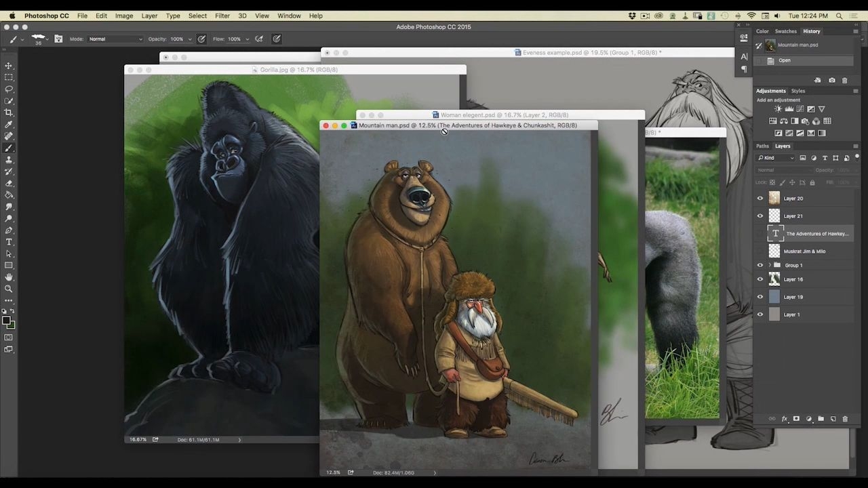
Task: Switch to the Swatches tab
Action: pyautogui.click(x=786, y=31)
